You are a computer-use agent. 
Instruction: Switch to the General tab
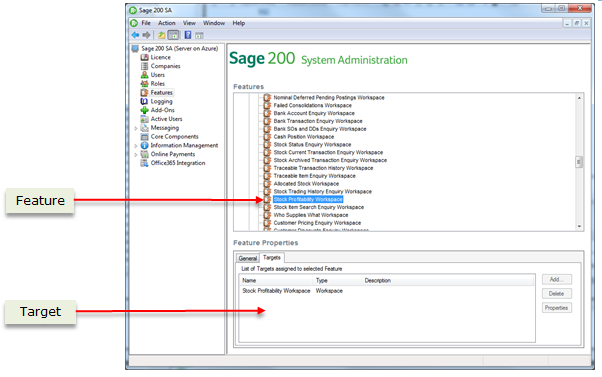click(x=248, y=258)
